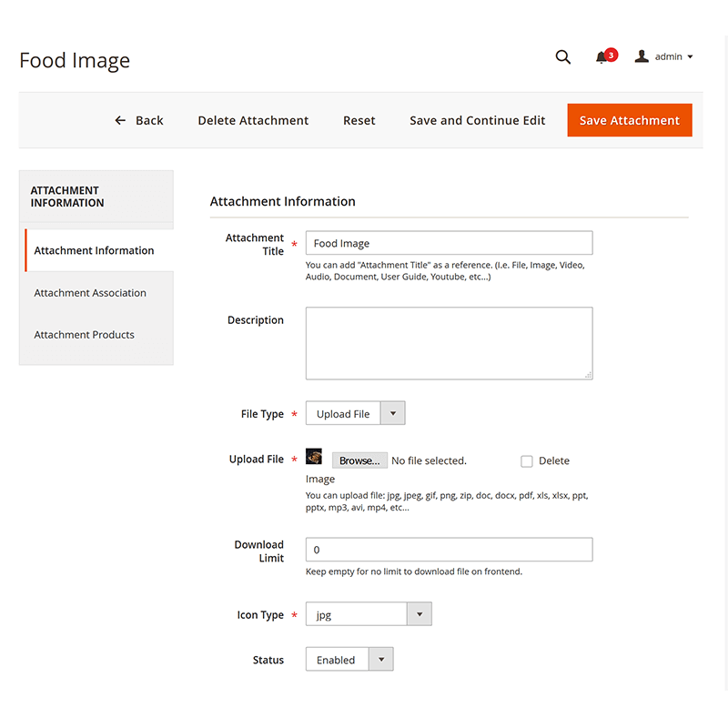Open the notifications bell
Image resolution: width=728 pixels, height=728 pixels.
click(x=602, y=57)
